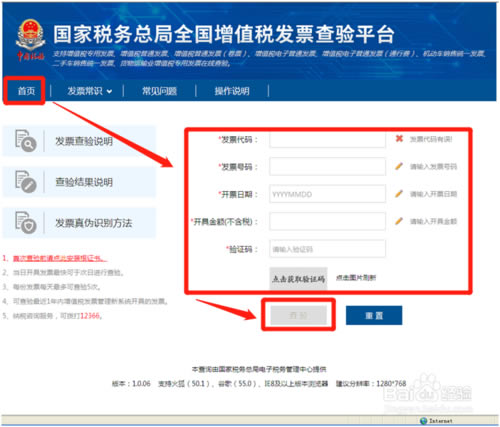Click the 12366 hotline number
The image size is (500, 427).
[x=90, y=316]
